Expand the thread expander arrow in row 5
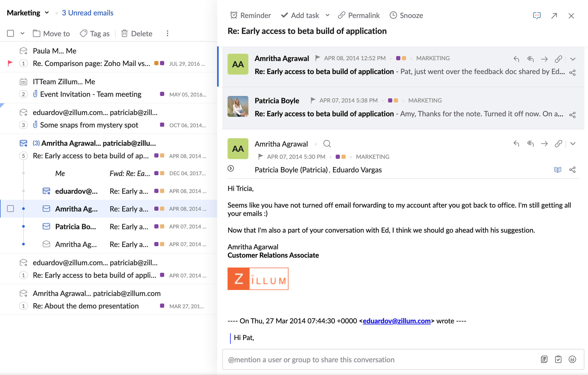 pos(23,156)
